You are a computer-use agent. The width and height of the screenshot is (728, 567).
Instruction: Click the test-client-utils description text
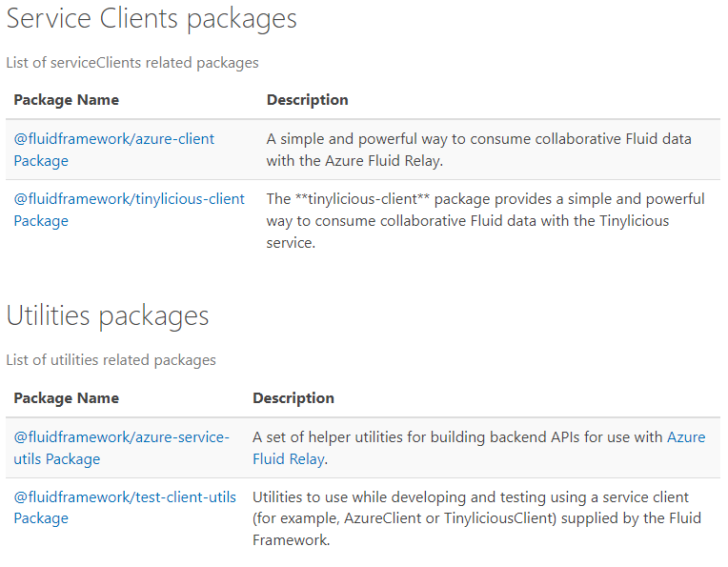tap(476, 518)
